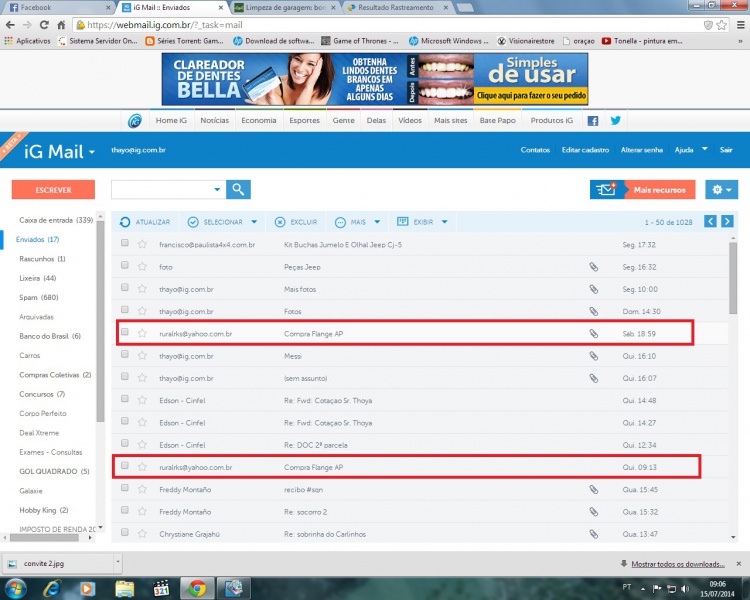The image size is (750, 600).
Task: Bookmark this page with star icon
Action: (722, 25)
